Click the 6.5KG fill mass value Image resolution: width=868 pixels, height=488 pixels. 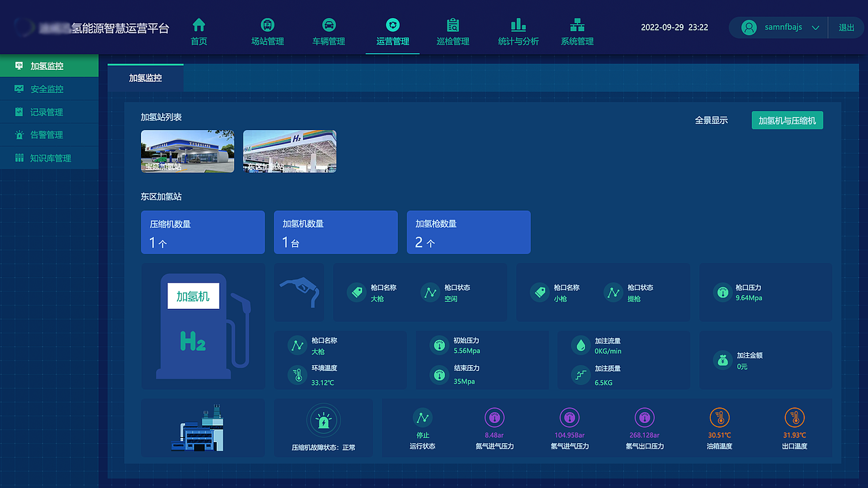click(x=604, y=383)
